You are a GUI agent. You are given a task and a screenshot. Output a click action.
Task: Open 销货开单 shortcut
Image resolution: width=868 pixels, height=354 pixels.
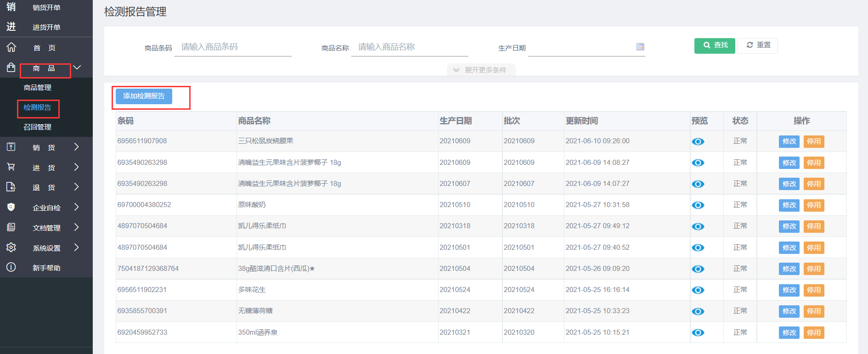tap(46, 7)
